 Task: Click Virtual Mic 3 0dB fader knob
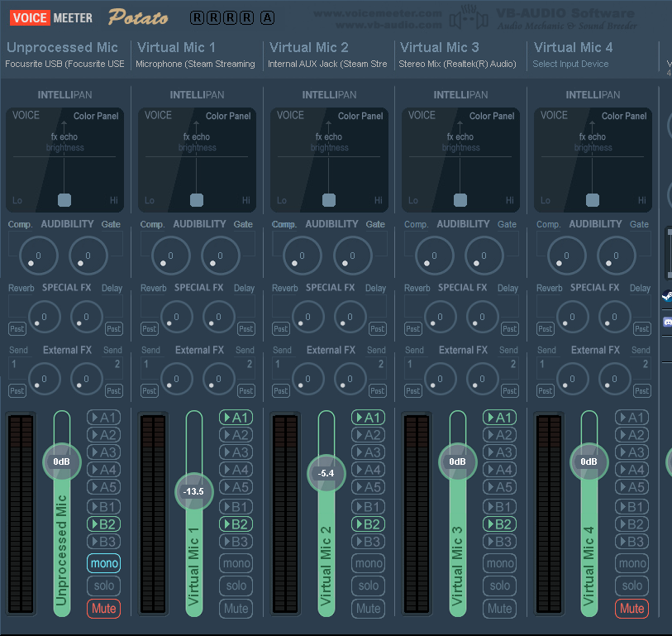[457, 461]
